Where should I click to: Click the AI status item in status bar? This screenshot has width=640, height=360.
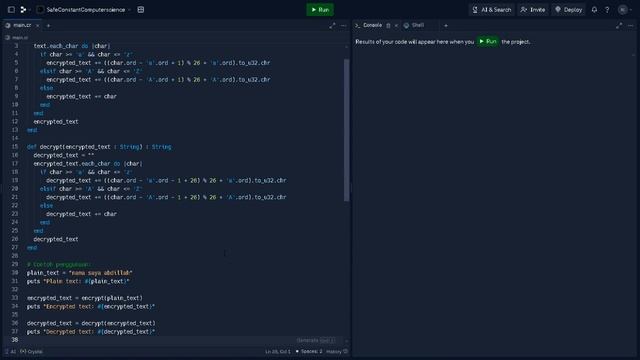tap(11, 351)
